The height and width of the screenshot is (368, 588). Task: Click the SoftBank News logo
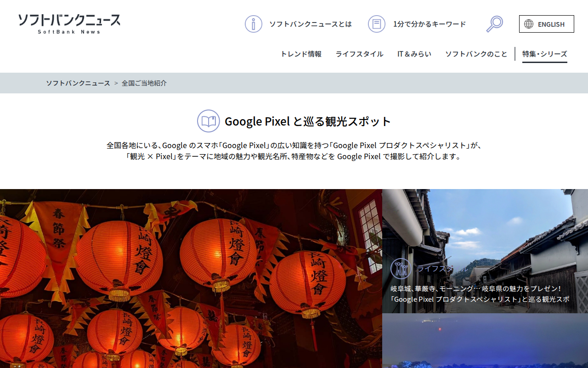(x=69, y=24)
